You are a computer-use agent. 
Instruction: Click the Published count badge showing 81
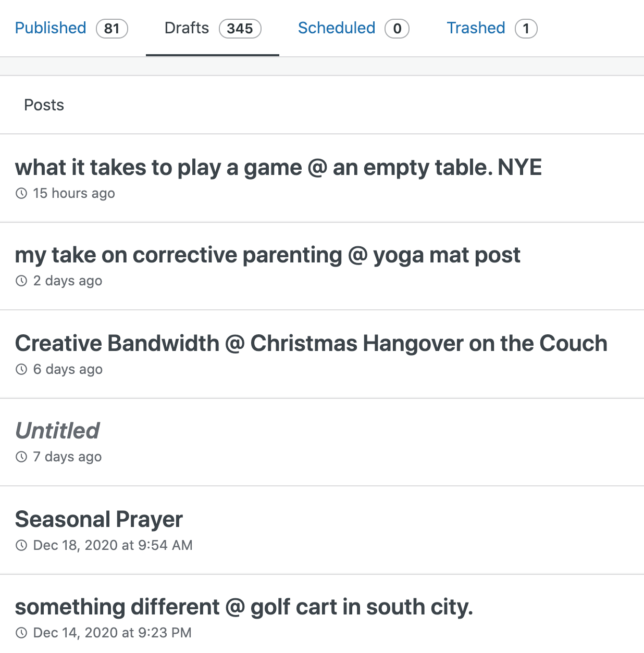click(112, 29)
